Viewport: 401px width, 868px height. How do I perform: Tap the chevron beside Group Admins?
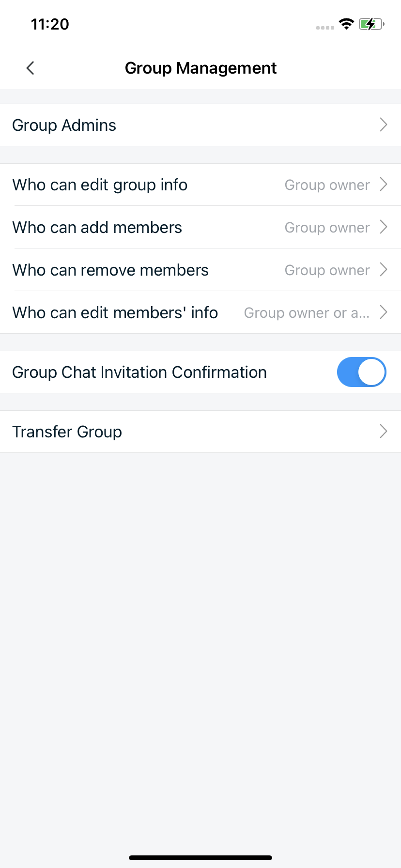[x=383, y=125]
